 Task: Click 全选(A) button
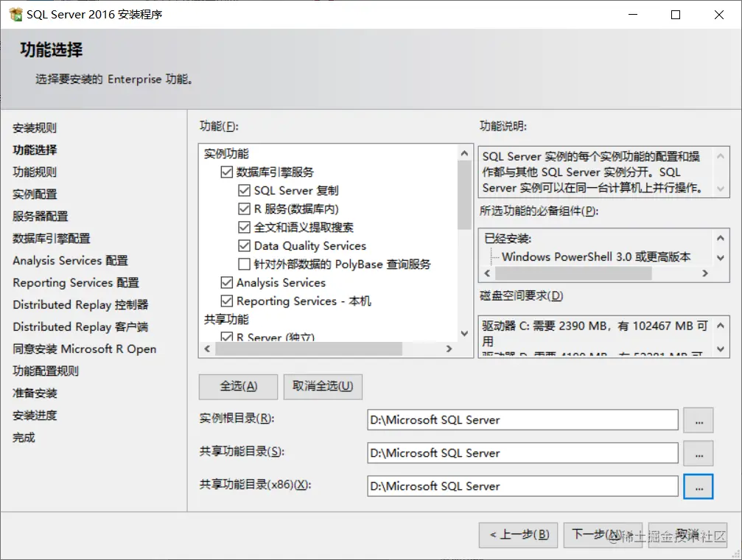[x=238, y=387]
